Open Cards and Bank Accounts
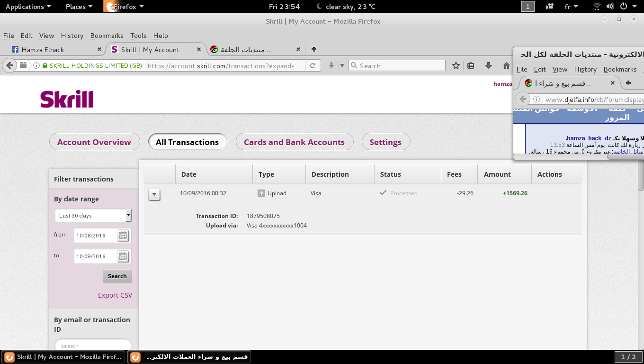644x364 pixels. (294, 142)
